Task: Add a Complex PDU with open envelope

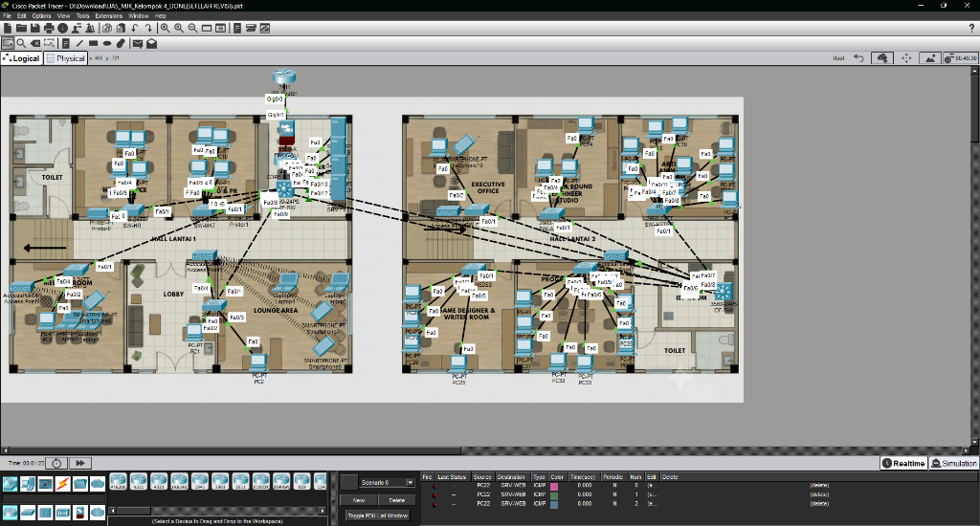Action: click(x=151, y=43)
